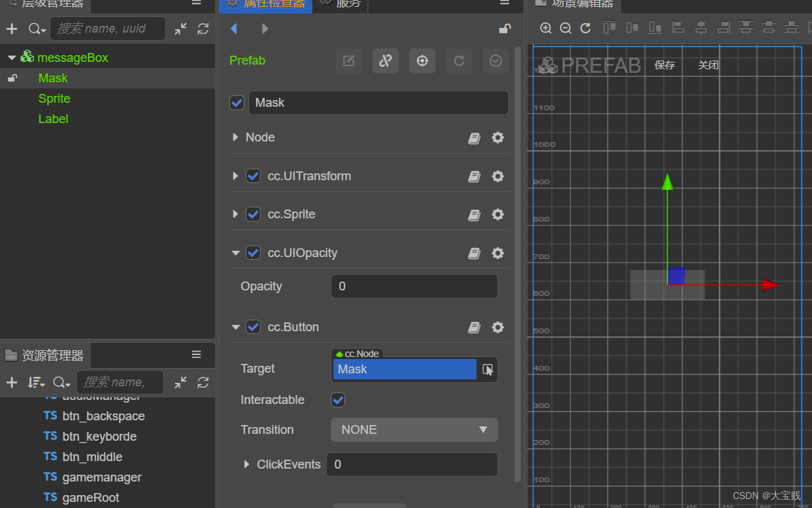Select the 资源管理器 tab

click(45, 355)
